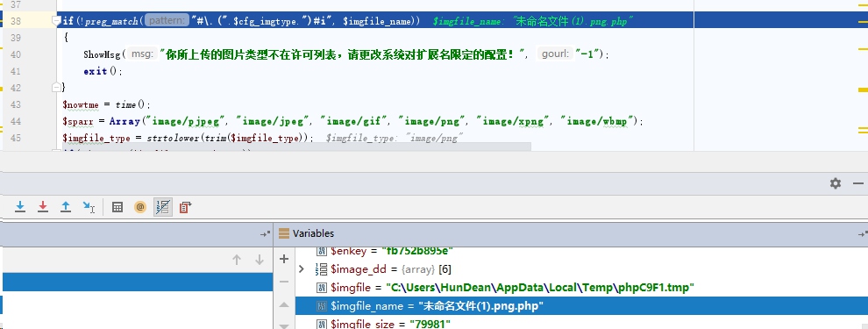Click the Variables panel header icon
Viewport: 868px width, 329px height.
[284, 233]
